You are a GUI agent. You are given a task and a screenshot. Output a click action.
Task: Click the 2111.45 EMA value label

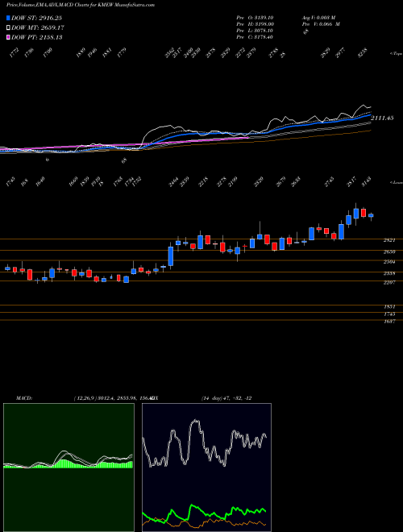click(x=382, y=118)
